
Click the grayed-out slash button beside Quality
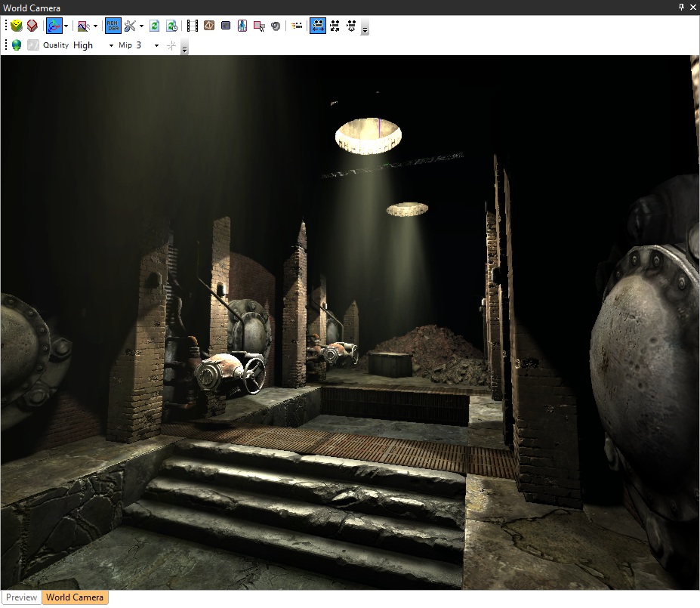33,45
